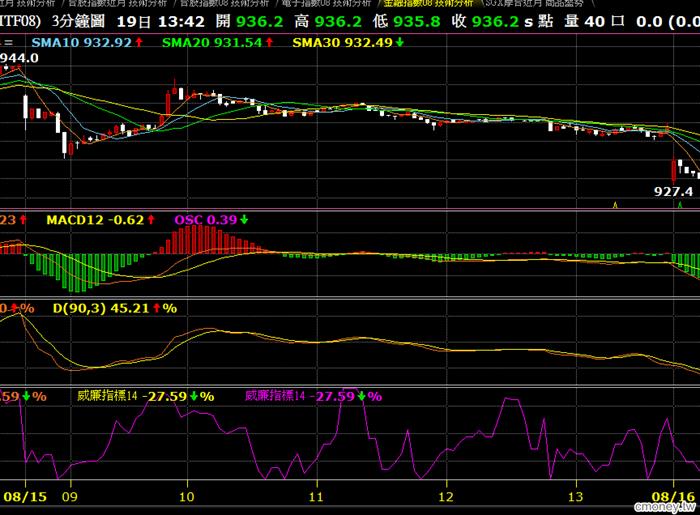Select the 開 936.2 open price
The image size is (700, 515).
(x=249, y=21)
